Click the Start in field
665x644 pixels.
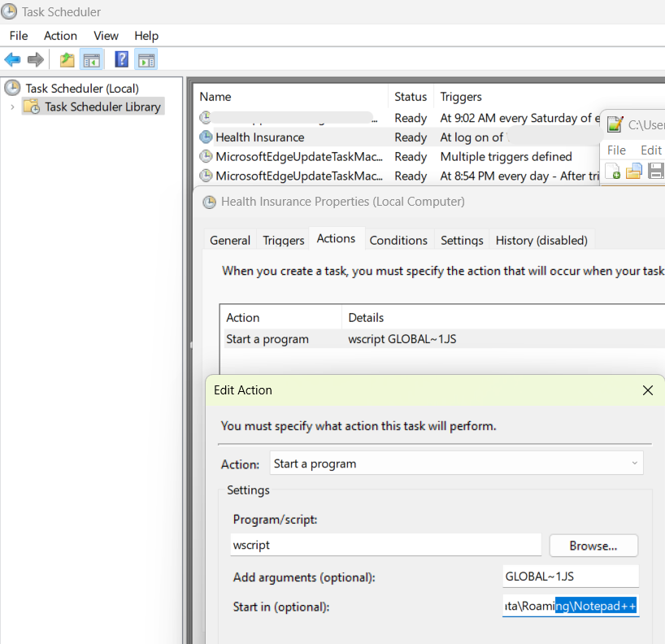coord(571,607)
